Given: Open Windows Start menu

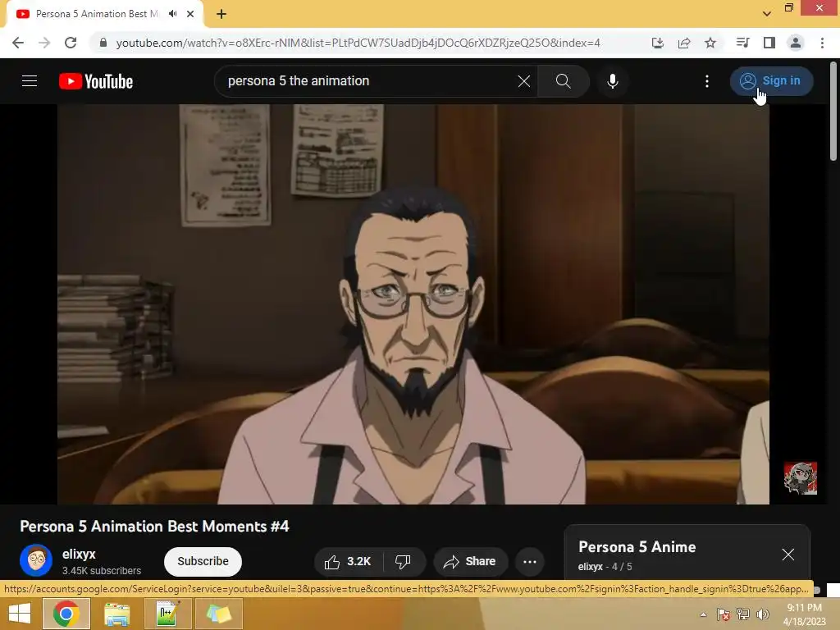Looking at the screenshot, I should click(x=20, y=614).
